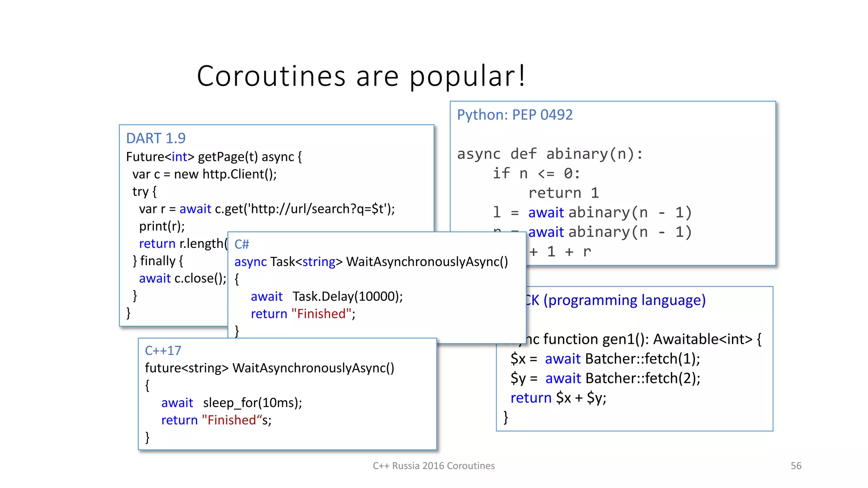Click 'Future<int> getPage(t) async {' line
The height and width of the screenshot is (488, 868).
[214, 157]
